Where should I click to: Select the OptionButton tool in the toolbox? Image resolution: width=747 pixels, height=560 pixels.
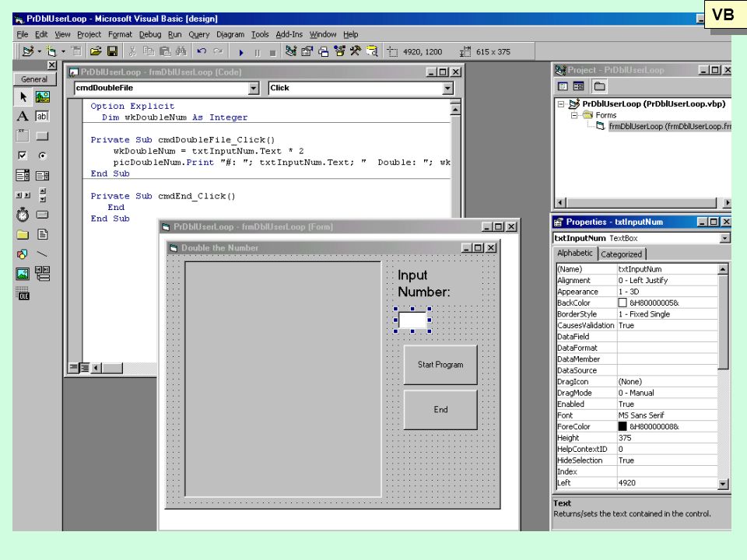(x=42, y=156)
